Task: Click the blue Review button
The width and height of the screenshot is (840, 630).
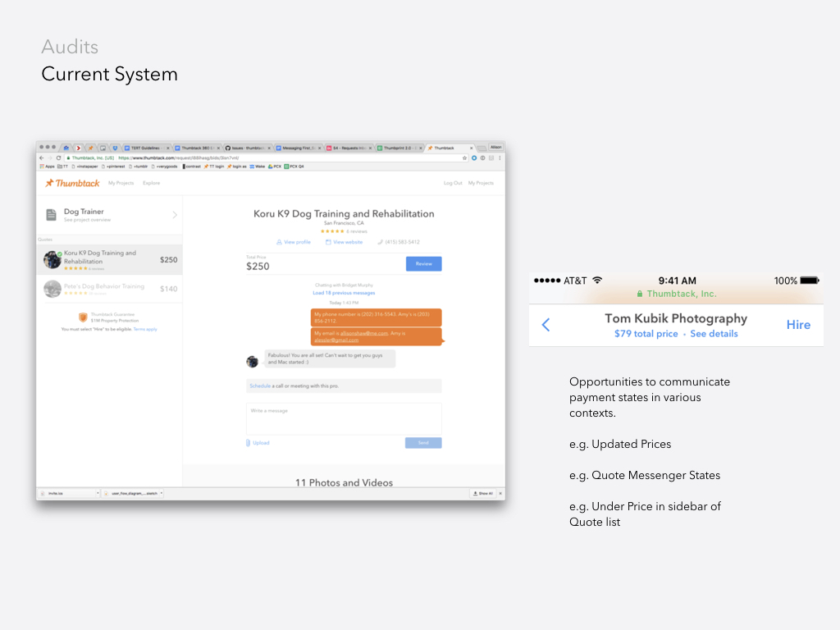Action: click(424, 263)
